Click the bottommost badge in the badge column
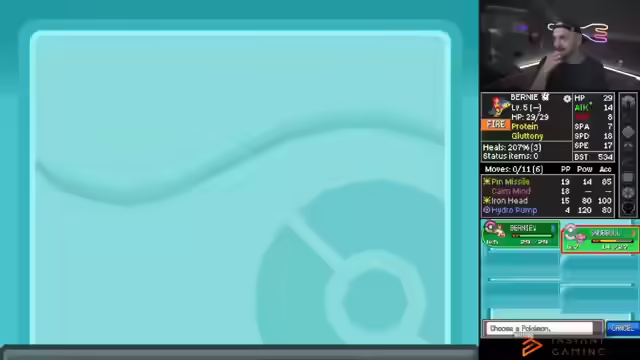Viewport: 640px width, 360px height. coord(628,208)
